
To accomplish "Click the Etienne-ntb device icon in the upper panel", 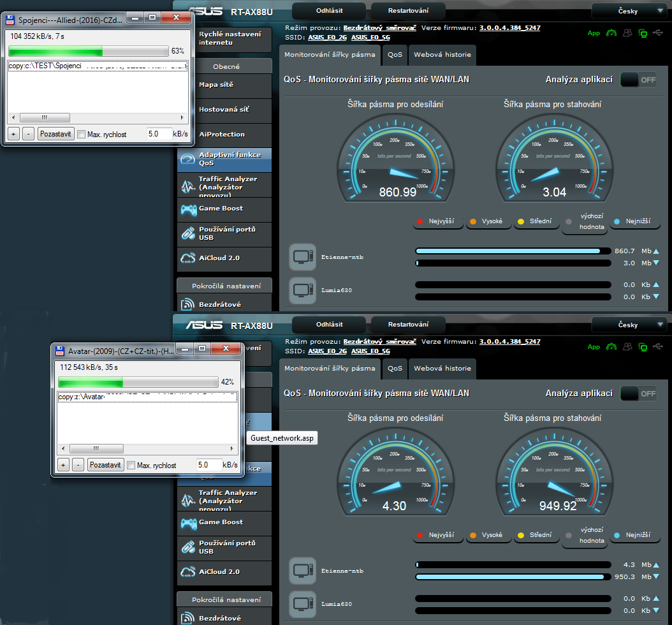I will point(302,256).
